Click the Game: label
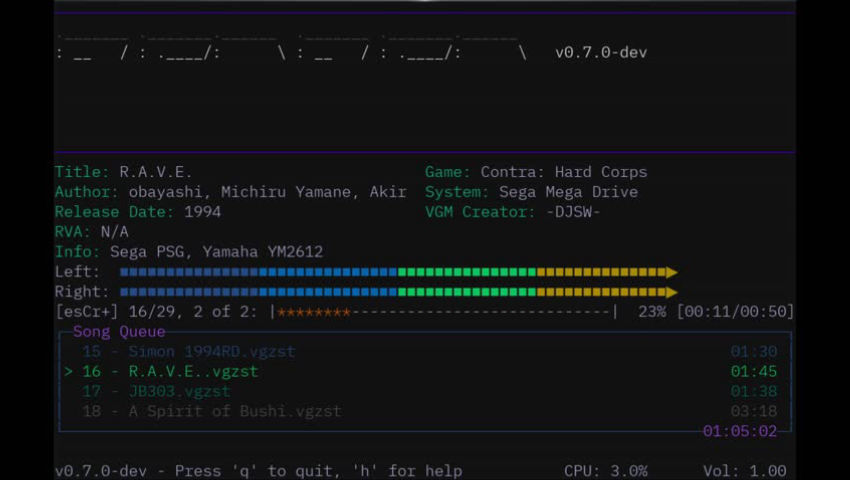The width and height of the screenshot is (850, 480). pos(447,172)
